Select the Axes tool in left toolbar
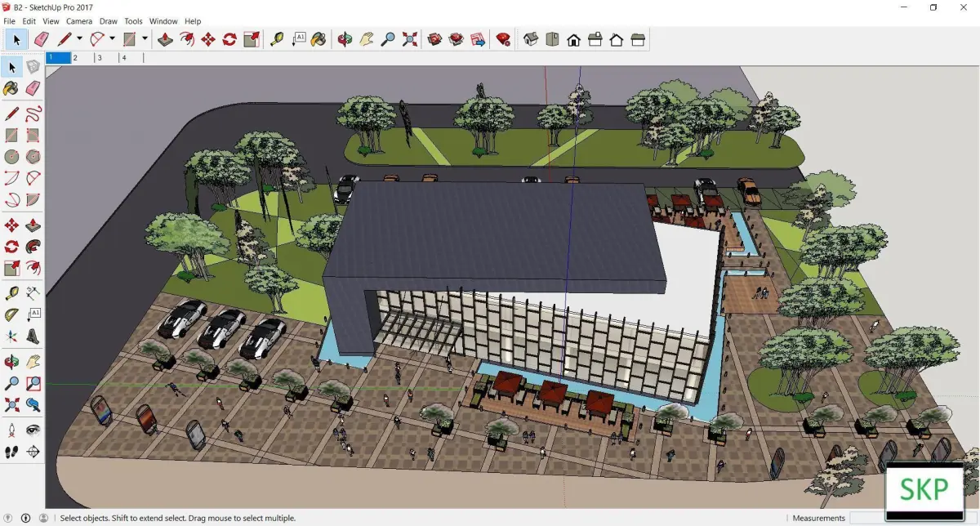This screenshot has height=526, width=980. (11, 335)
